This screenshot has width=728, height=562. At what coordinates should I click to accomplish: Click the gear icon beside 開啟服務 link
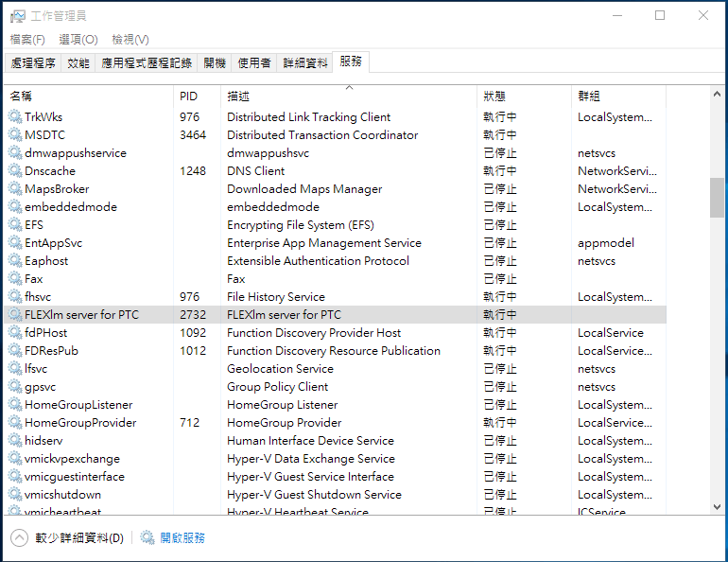pyautogui.click(x=147, y=537)
